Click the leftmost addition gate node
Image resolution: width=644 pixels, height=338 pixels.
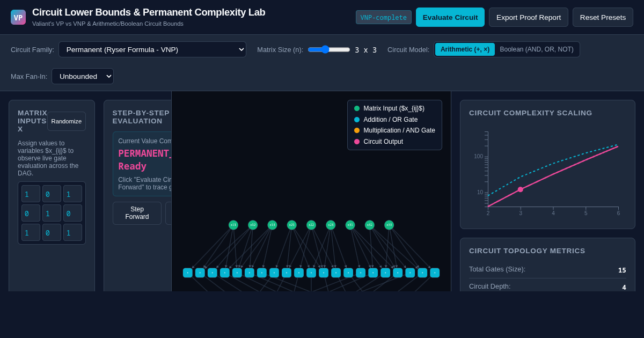(x=188, y=273)
